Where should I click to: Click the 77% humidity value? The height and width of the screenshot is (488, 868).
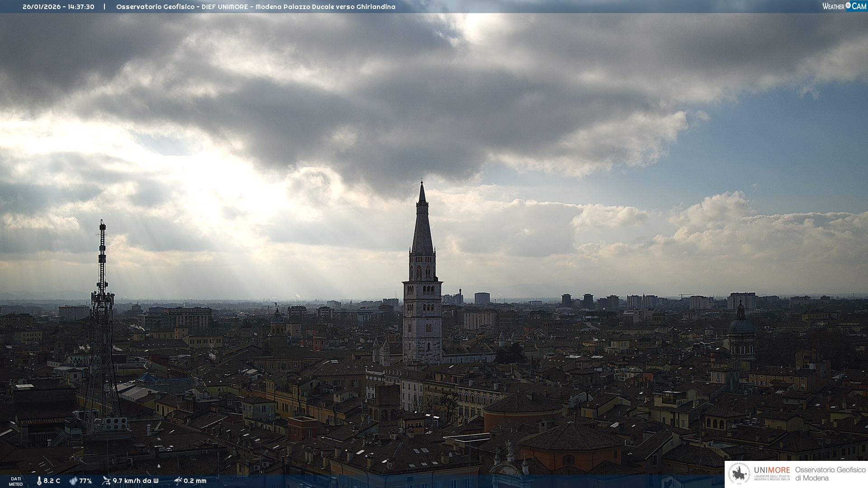(x=85, y=481)
